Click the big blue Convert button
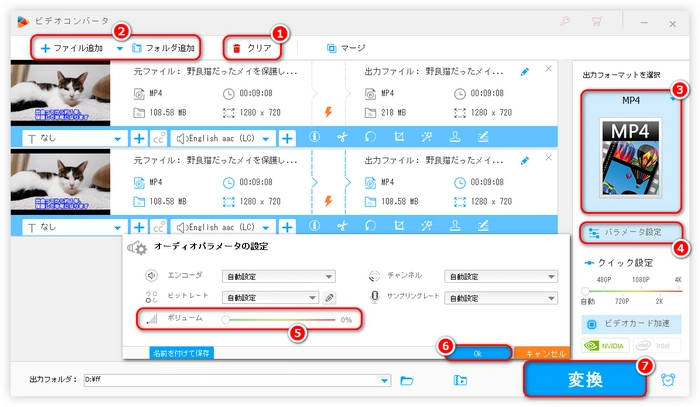 (580, 380)
